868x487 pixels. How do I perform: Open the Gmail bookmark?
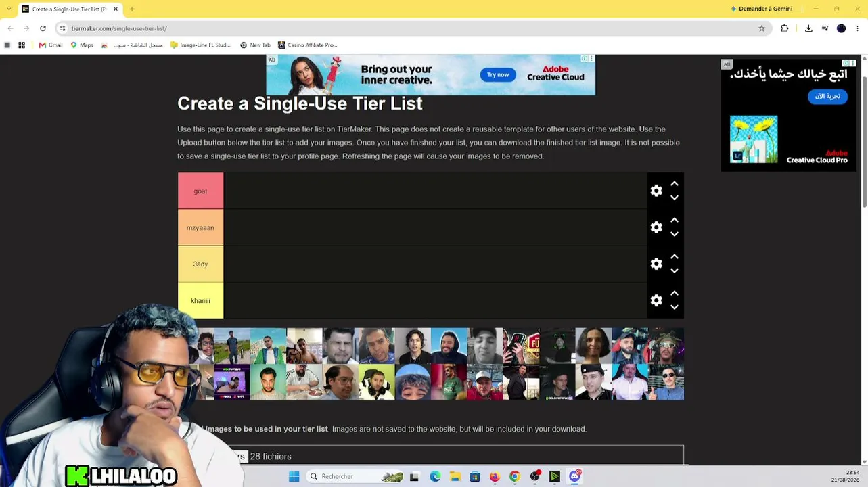51,45
